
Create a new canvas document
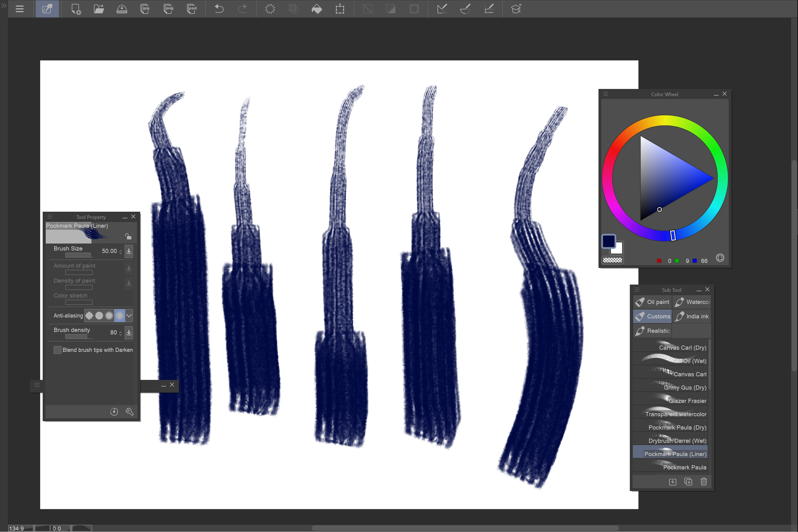click(x=76, y=9)
